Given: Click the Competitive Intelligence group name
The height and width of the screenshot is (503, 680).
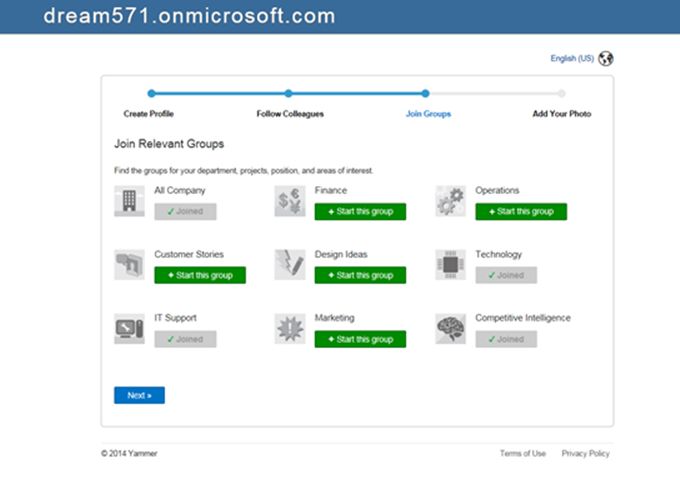Looking at the screenshot, I should point(523,318).
